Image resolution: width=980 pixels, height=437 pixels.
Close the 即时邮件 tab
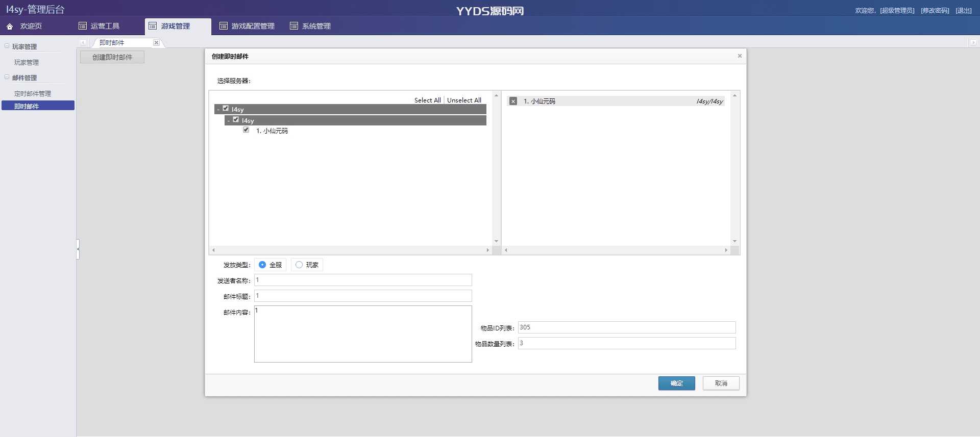(156, 43)
